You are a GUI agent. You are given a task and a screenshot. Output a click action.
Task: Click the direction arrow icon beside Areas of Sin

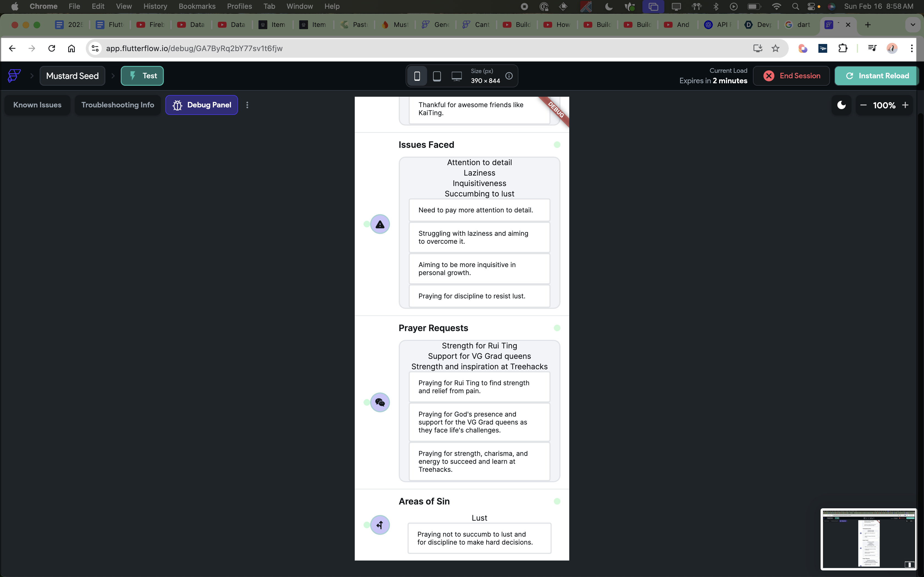(380, 525)
